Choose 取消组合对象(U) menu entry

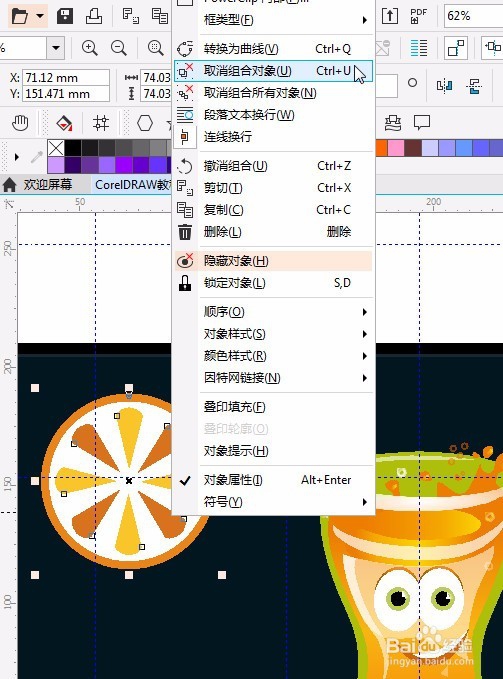pos(273,71)
